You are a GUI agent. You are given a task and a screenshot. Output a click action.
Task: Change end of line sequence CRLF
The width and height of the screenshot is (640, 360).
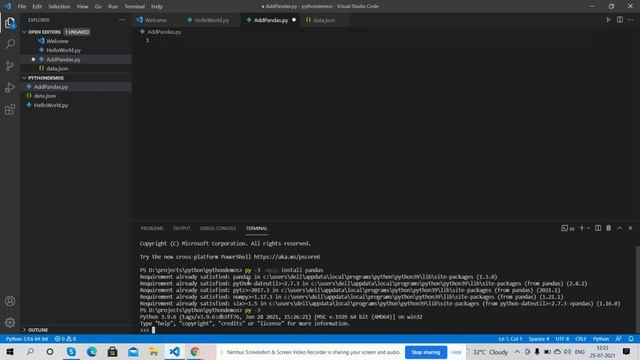[581, 339]
